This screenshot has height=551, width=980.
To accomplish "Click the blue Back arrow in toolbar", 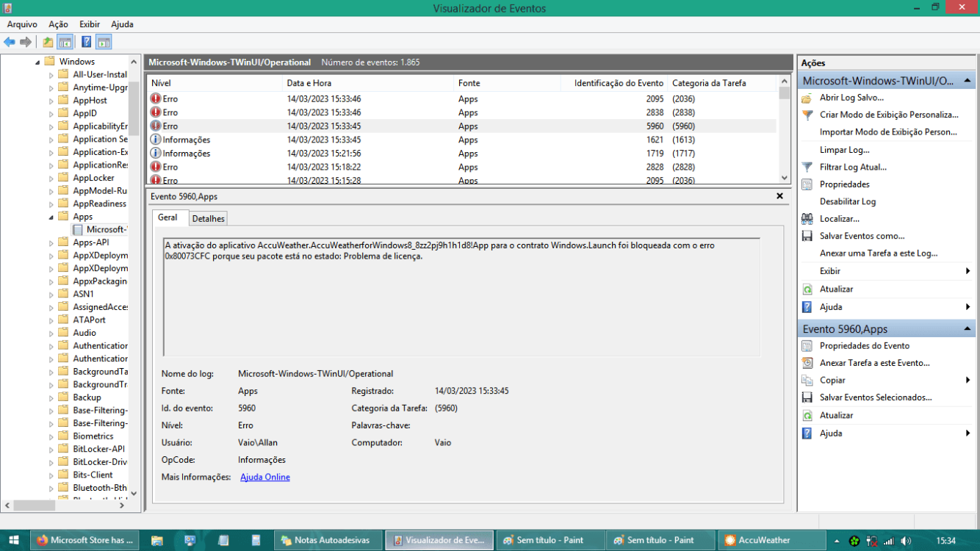I will click(x=10, y=42).
